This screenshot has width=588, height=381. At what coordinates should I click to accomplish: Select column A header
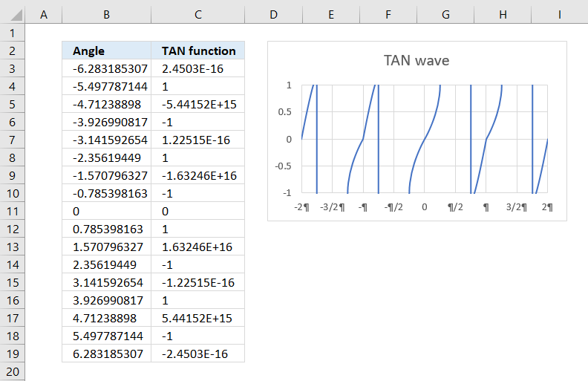tap(44, 15)
